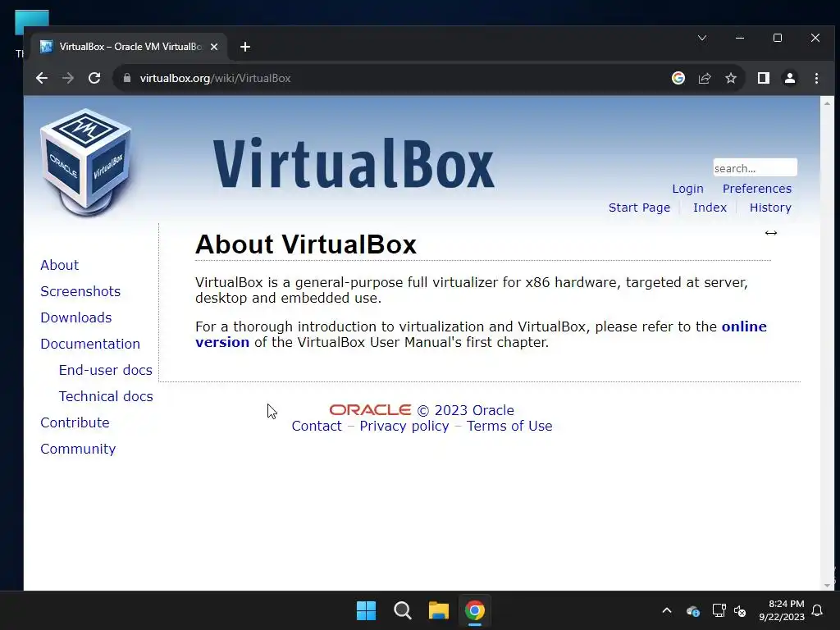Image resolution: width=840 pixels, height=630 pixels.
Task: Click the OneDrive cloud tray icon
Action: [x=692, y=610]
